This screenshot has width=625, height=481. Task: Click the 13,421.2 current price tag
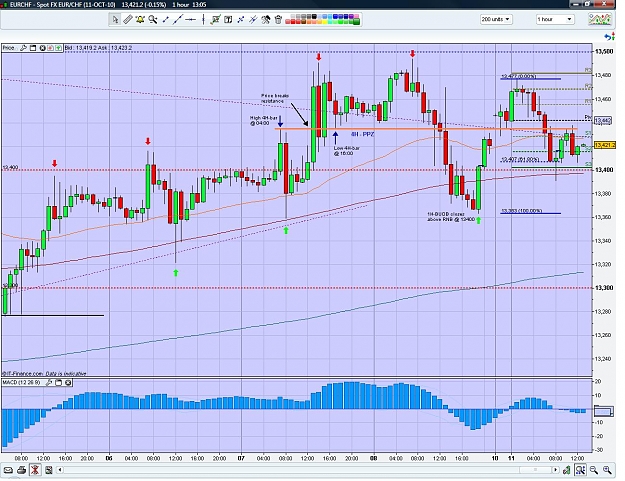click(605, 145)
